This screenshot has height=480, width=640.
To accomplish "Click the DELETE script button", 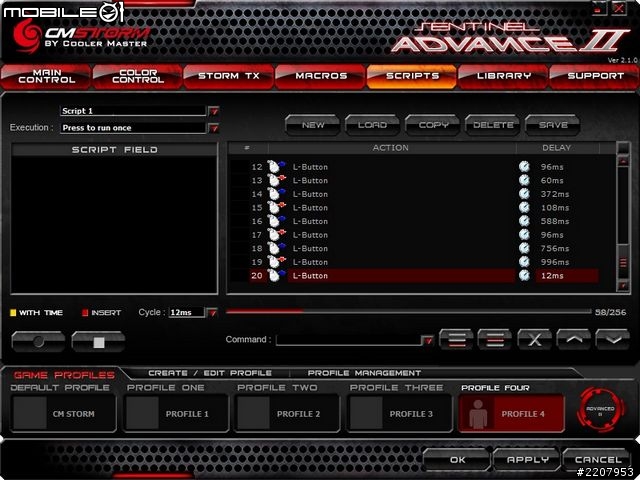I will point(492,125).
